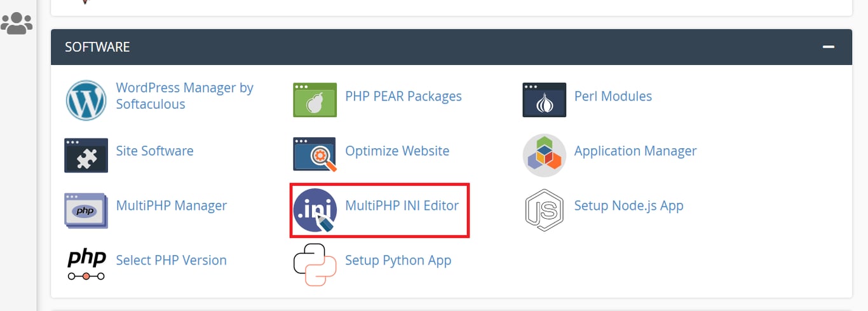Screen dimensions: 868x311
Task: Open the Perl Modules text link
Action: (613, 96)
